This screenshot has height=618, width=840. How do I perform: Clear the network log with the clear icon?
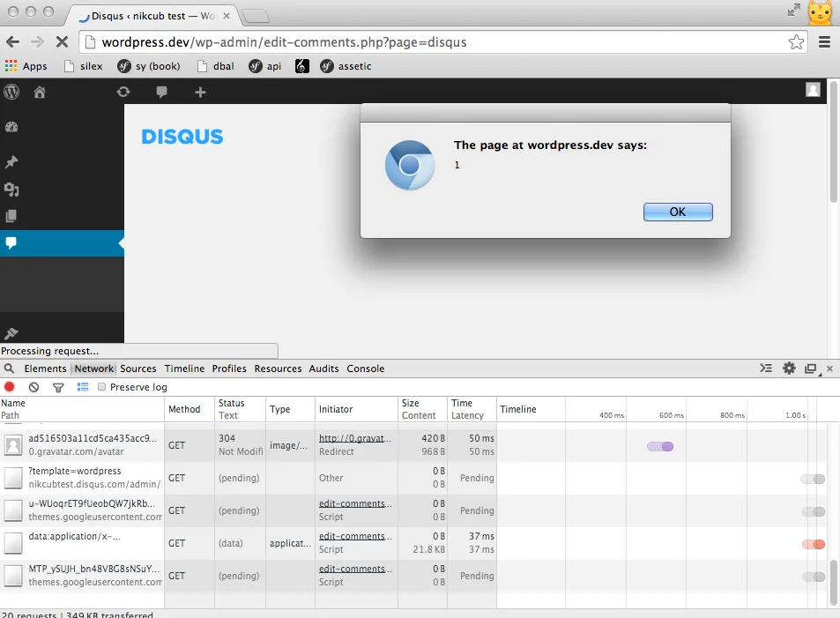coord(33,387)
